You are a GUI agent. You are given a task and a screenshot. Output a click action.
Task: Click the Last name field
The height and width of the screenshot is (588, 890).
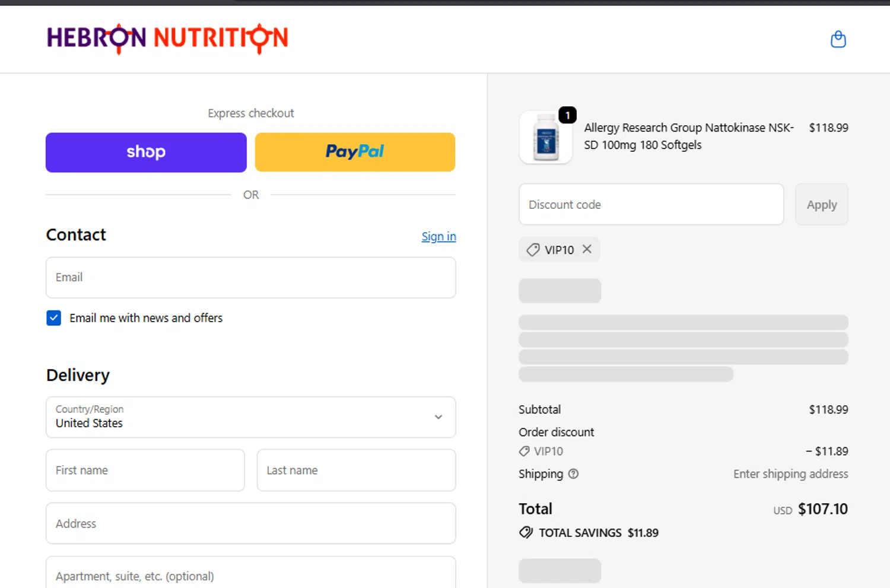[356, 470]
